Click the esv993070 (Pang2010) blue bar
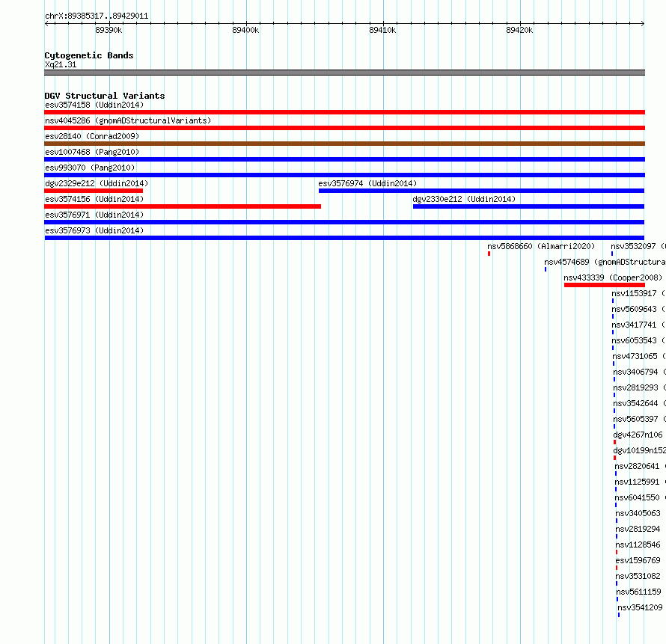This screenshot has height=644, width=666. coord(344,175)
